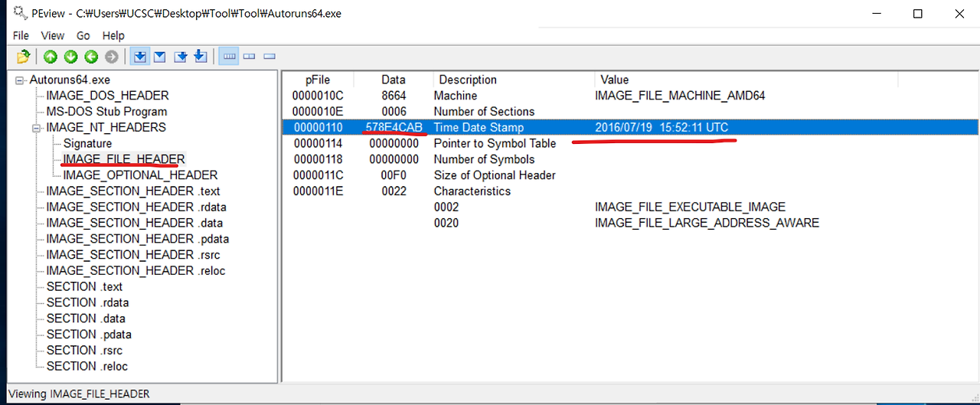Select IMAGE_DOS_HEADER tree item
Viewport: 980px width, 405px height.
click(107, 96)
